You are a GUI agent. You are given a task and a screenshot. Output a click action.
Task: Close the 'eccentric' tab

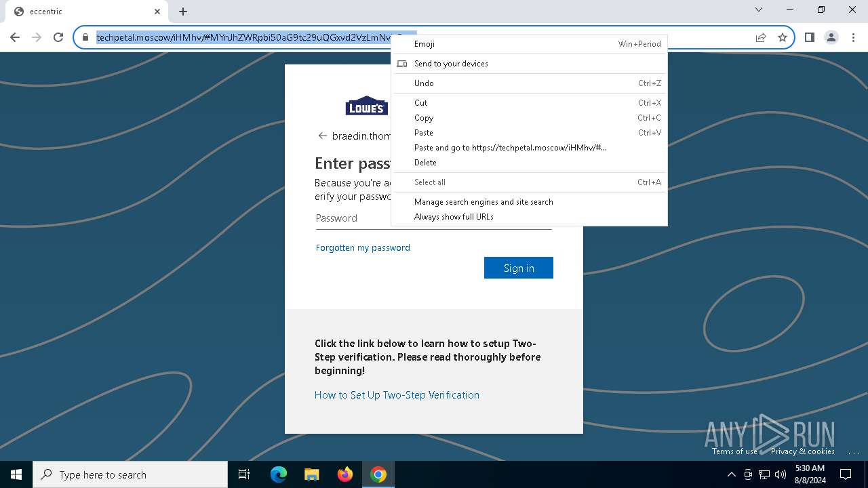tap(157, 12)
